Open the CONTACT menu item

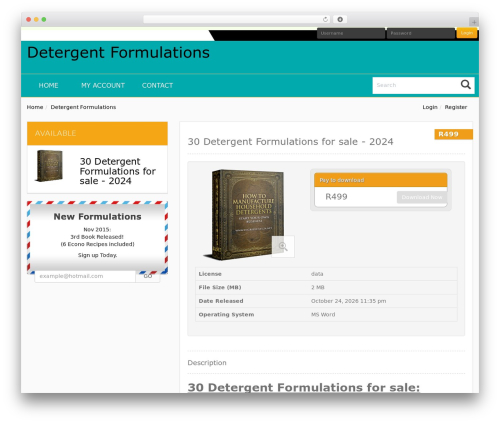click(157, 85)
